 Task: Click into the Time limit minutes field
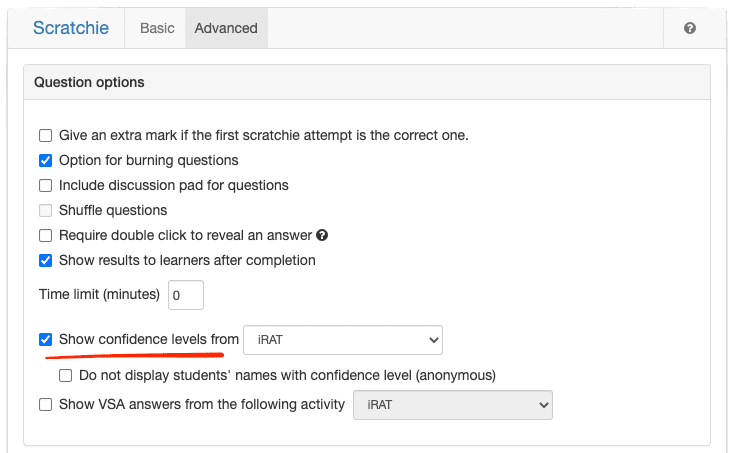[186, 295]
